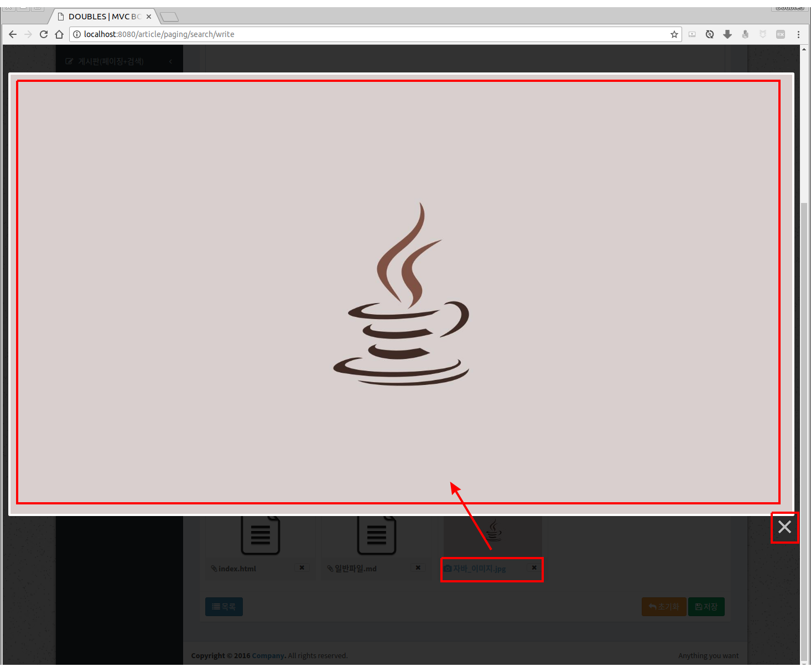
Task: Click the scrollbar up arrow
Action: [804, 49]
